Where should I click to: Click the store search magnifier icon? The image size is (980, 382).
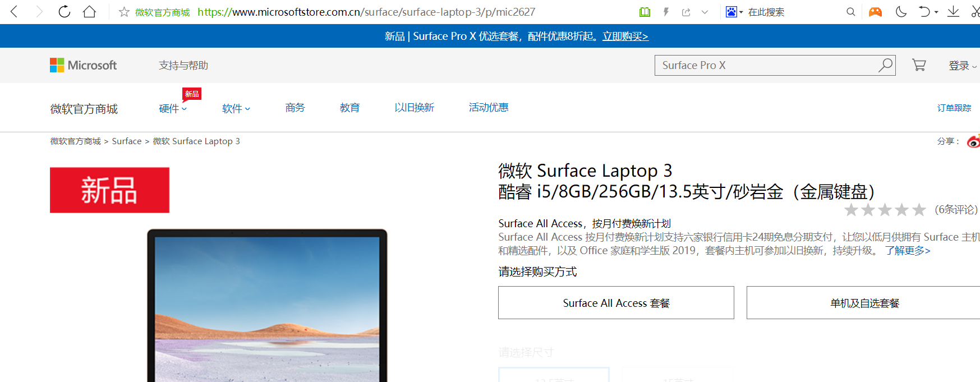tap(885, 65)
